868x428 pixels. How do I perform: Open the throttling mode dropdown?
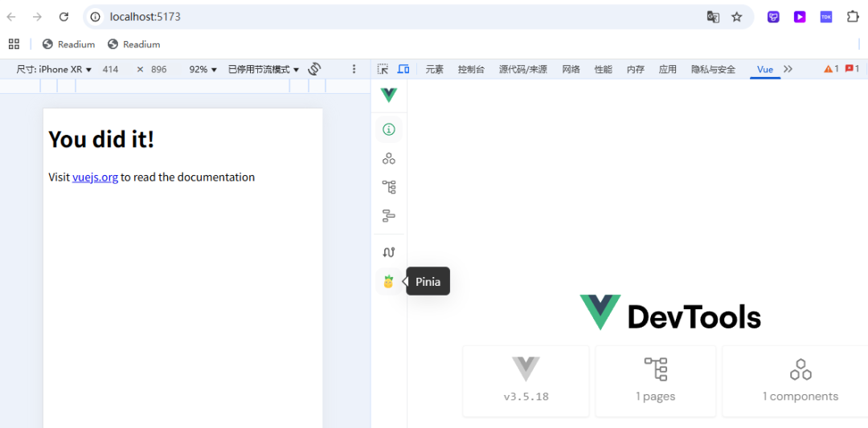tap(264, 70)
